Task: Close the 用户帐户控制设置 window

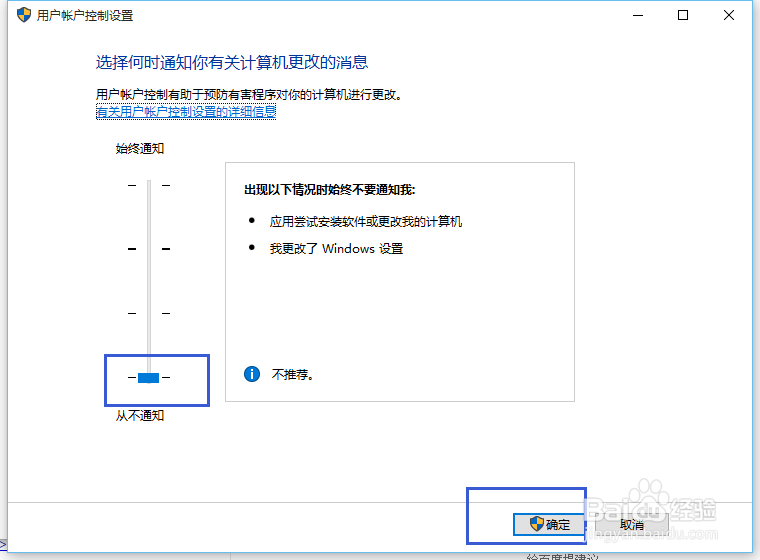Action: coord(728,16)
